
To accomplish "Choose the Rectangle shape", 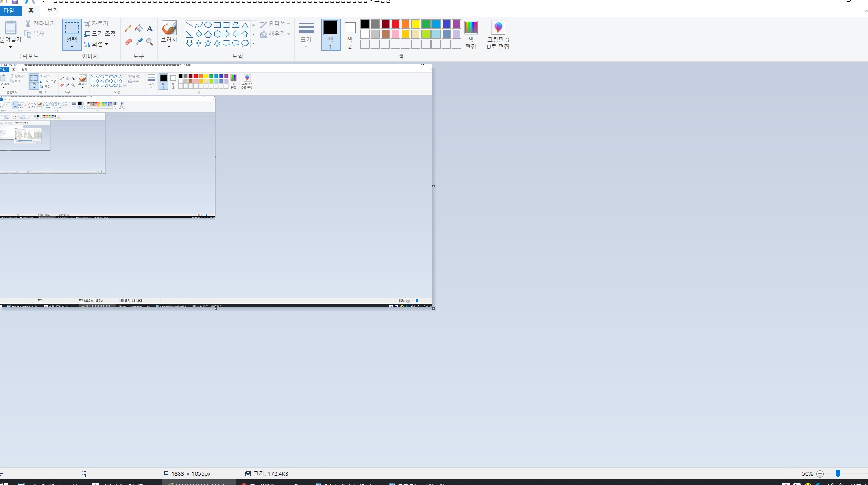I will coord(217,25).
